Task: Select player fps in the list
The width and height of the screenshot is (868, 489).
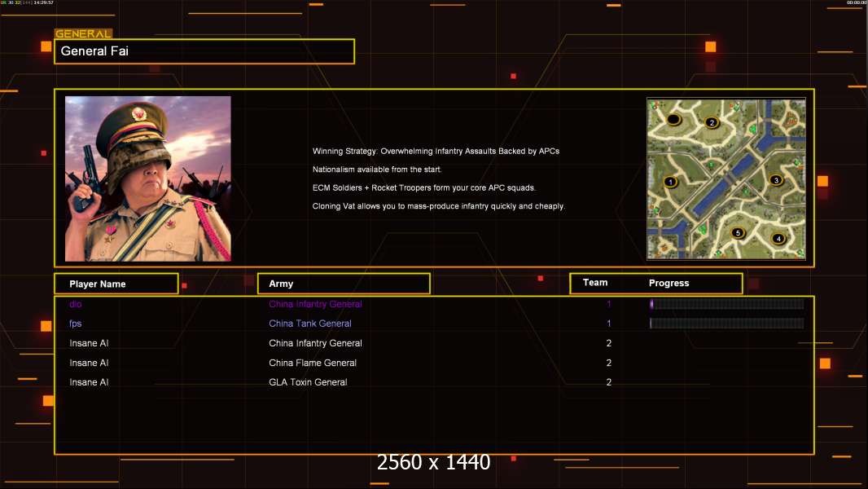Action: coord(75,324)
